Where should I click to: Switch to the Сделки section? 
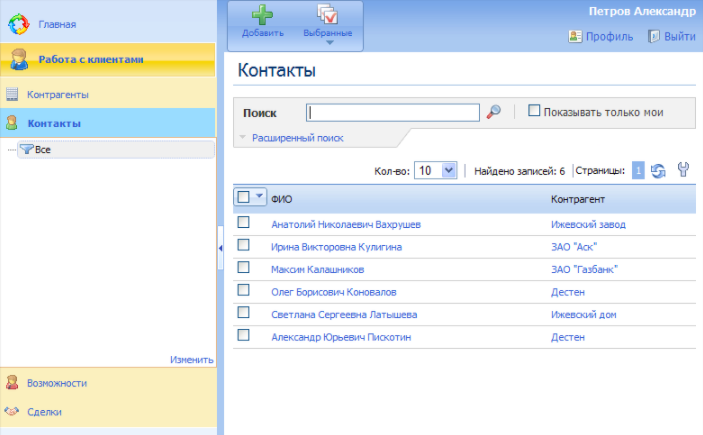pyautogui.click(x=44, y=411)
